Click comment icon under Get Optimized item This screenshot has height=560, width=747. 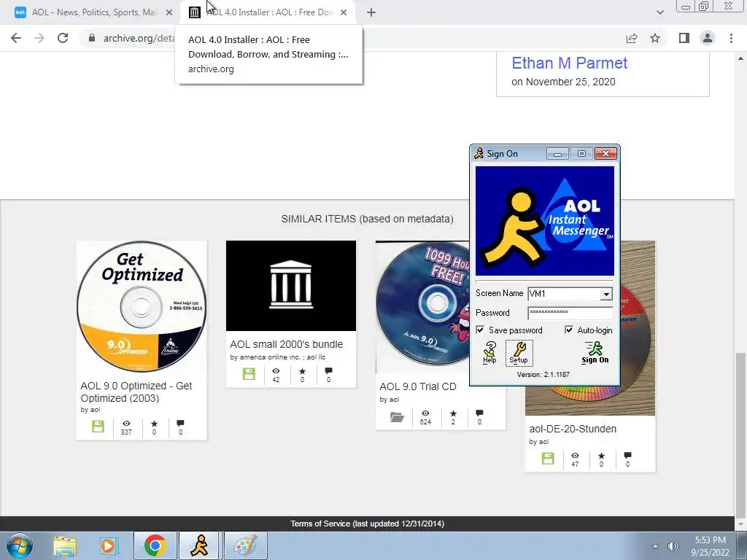coord(180,424)
